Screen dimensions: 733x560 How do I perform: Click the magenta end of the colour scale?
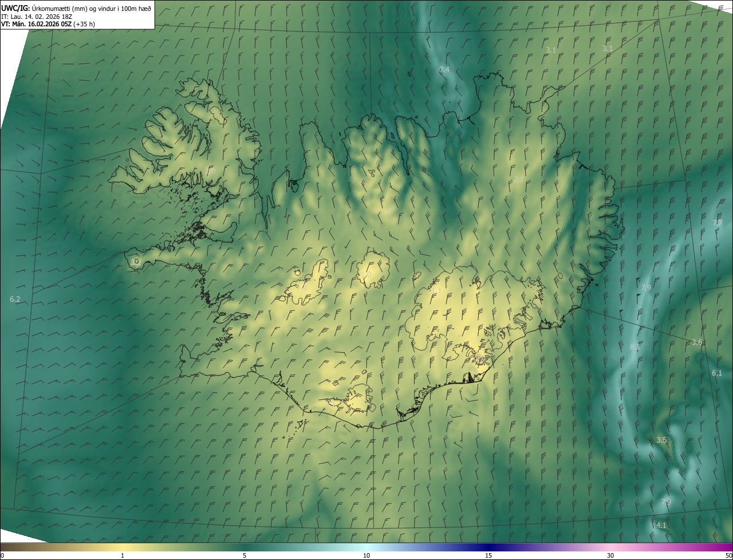click(723, 547)
